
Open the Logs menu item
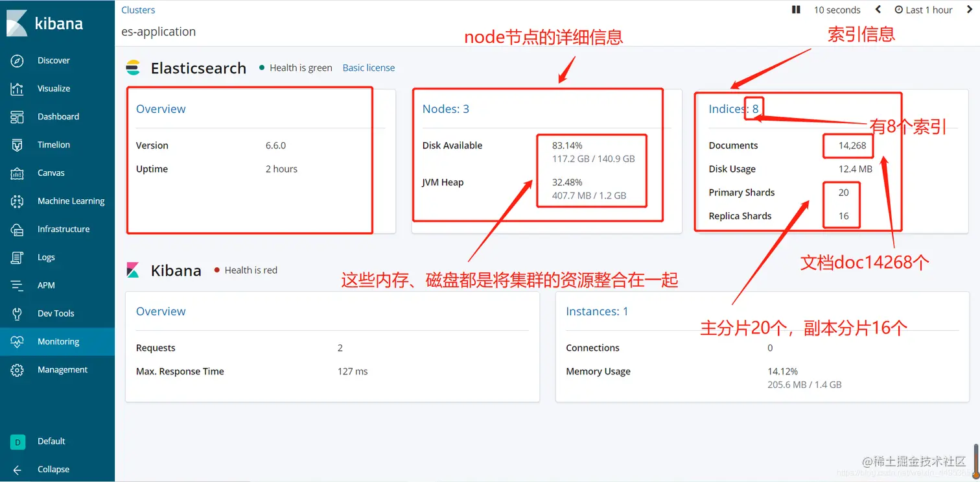point(46,258)
